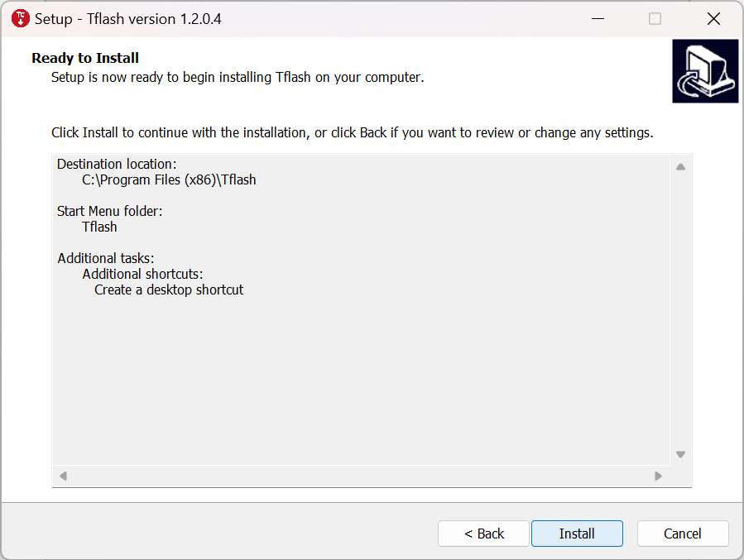This screenshot has height=560, width=744.
Task: Minimize the Setup window
Action: click(x=598, y=18)
